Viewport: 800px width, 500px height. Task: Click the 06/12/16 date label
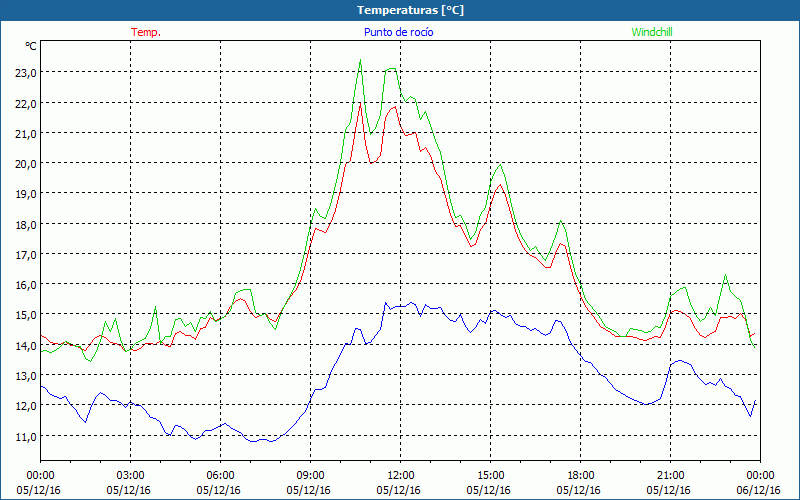click(x=759, y=490)
